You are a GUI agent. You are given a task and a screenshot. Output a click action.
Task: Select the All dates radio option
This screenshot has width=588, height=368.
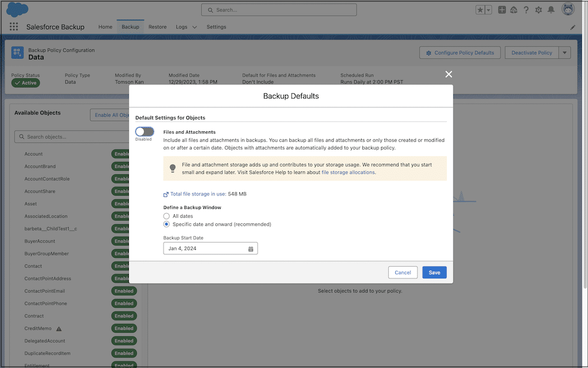pos(166,216)
